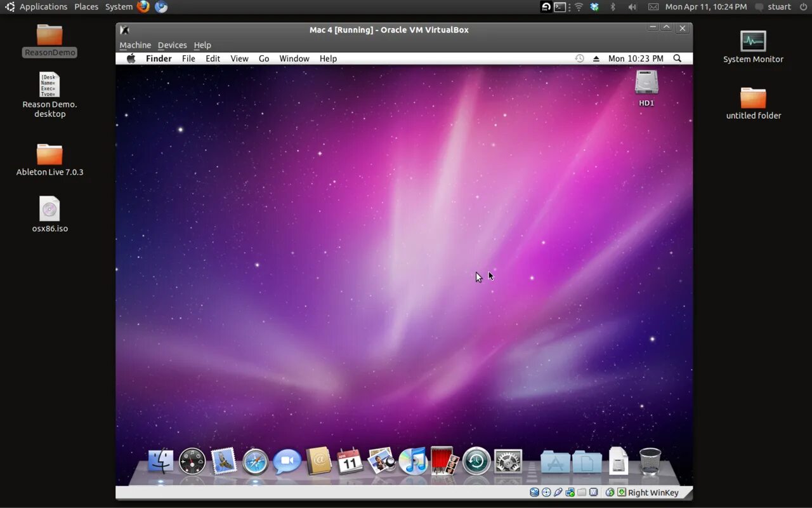Click the eject icon in Mac menu bar
812x508 pixels.
pyautogui.click(x=596, y=58)
